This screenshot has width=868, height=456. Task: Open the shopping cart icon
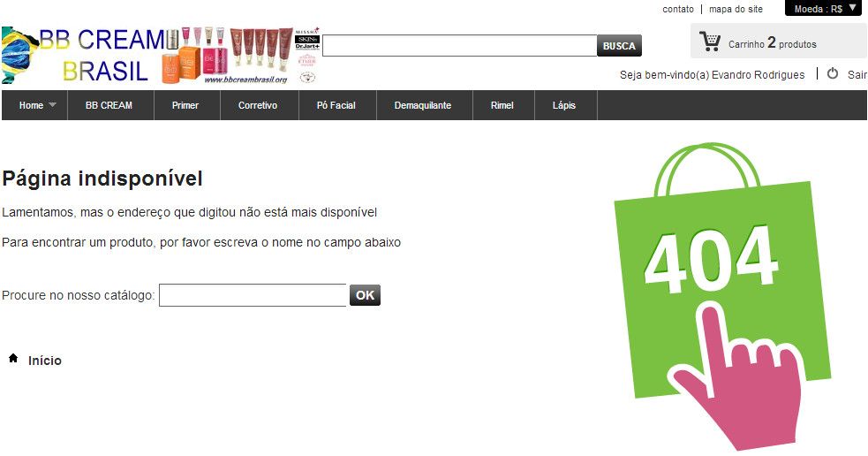click(x=710, y=42)
